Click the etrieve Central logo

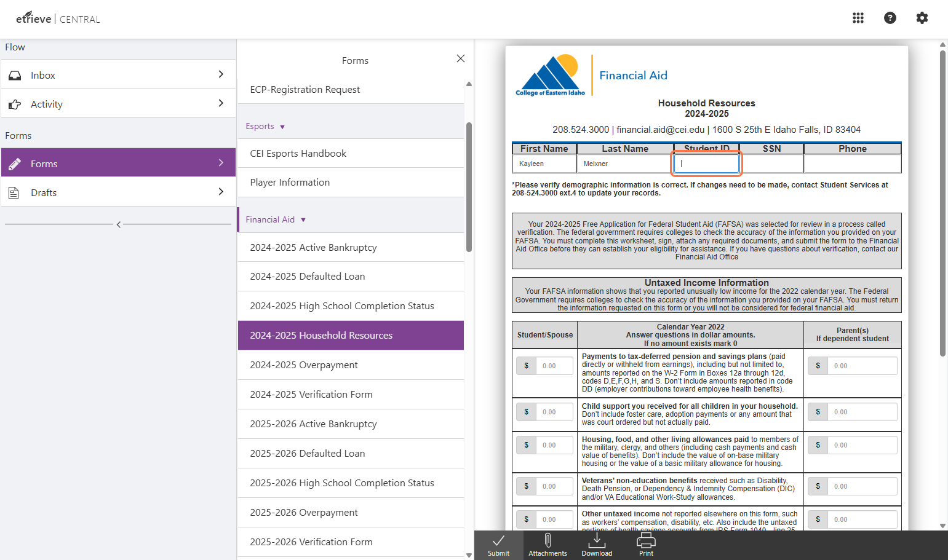coord(58,18)
